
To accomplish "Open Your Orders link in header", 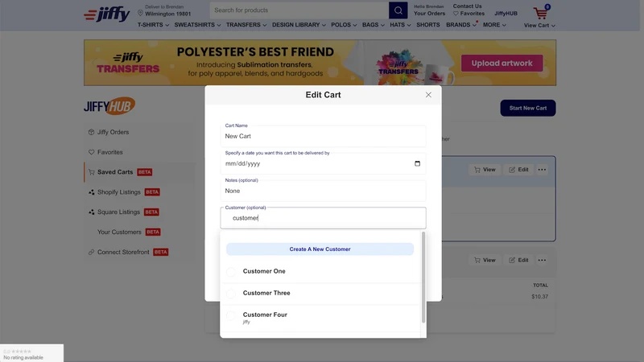I will point(429,14).
